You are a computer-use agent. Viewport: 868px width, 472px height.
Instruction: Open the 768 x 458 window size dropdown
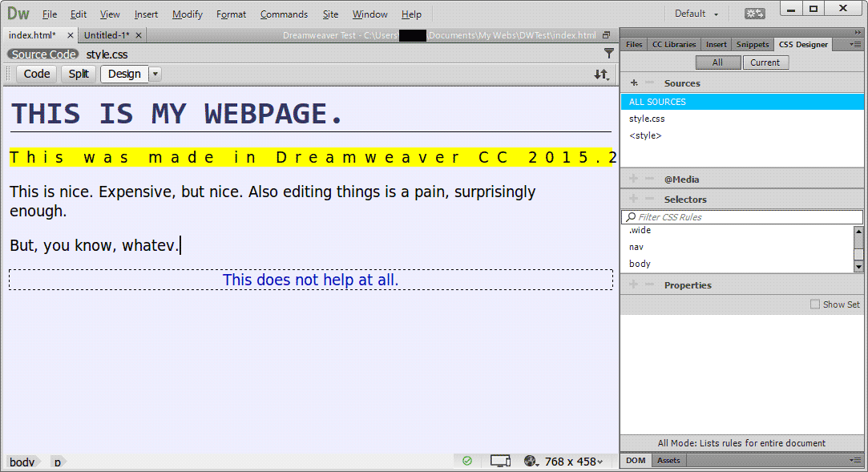[x=574, y=461]
